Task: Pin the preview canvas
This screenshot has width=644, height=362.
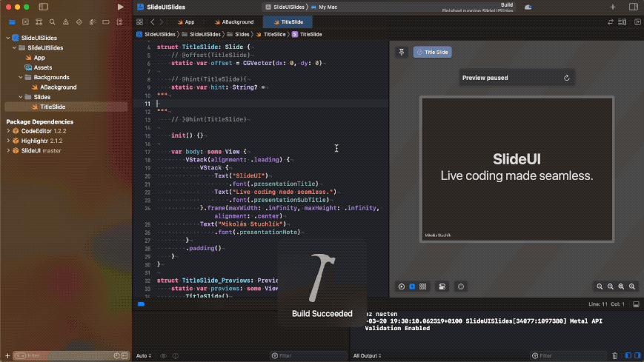Action: coord(402,52)
